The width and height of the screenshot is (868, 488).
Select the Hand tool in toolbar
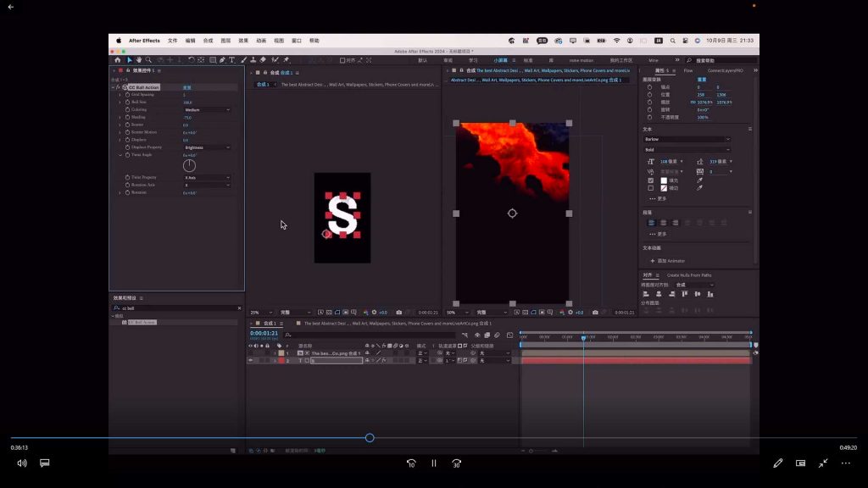coord(138,60)
